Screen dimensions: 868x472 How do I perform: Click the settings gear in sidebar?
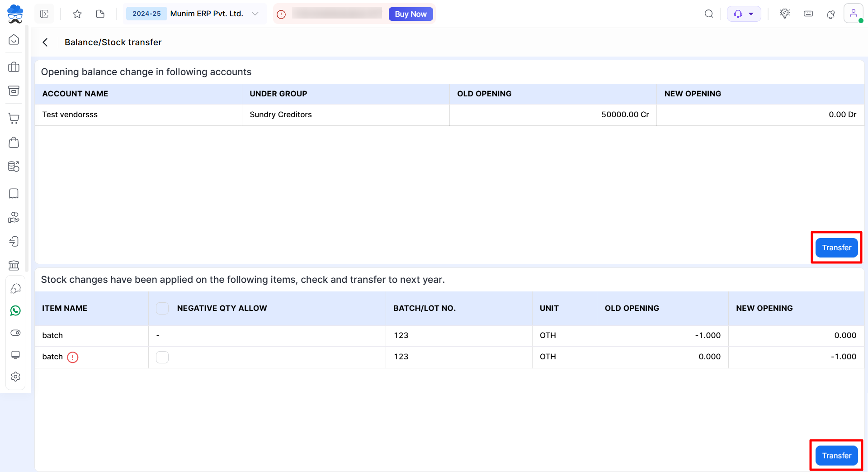(15, 377)
